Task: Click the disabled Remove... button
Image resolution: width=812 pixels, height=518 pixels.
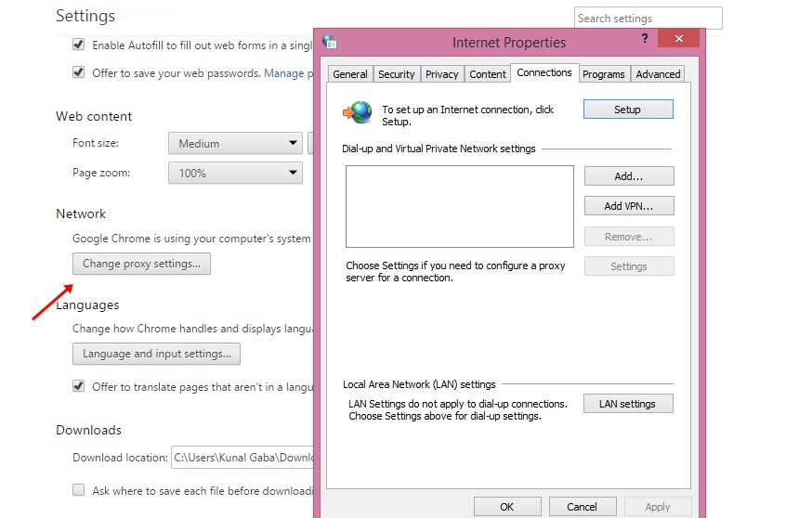Action: point(629,237)
